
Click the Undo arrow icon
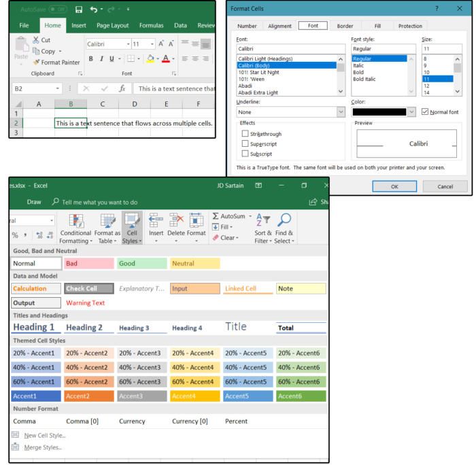[94, 10]
